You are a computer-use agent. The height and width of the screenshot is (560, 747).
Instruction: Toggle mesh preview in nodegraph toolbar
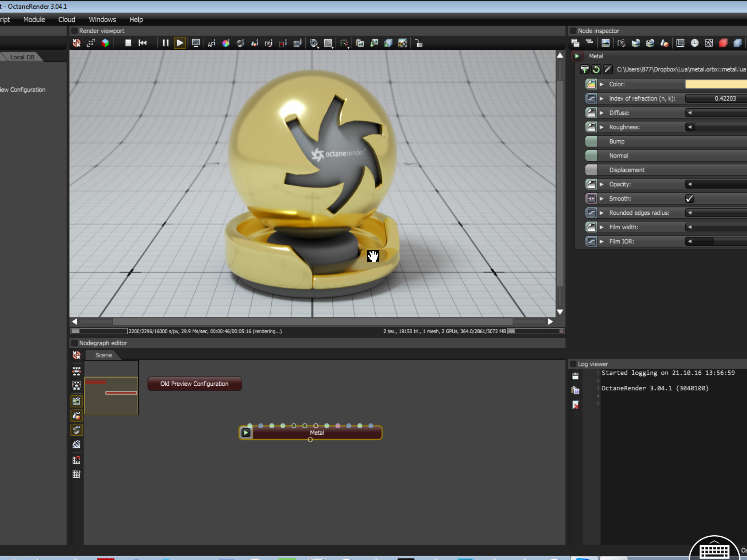click(x=76, y=416)
